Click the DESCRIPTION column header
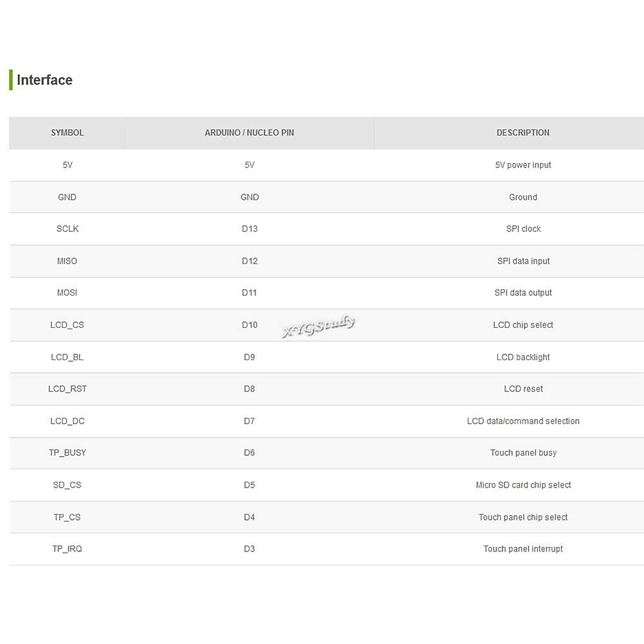 pyautogui.click(x=523, y=133)
